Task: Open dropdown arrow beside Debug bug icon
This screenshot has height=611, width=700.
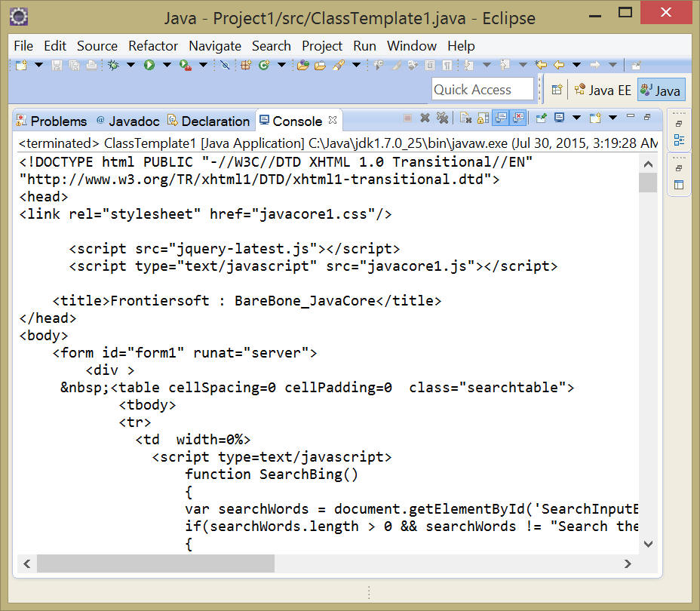Action: coord(130,65)
